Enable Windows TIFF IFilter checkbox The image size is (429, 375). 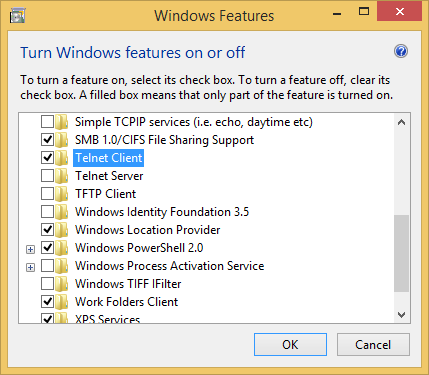click(x=47, y=284)
